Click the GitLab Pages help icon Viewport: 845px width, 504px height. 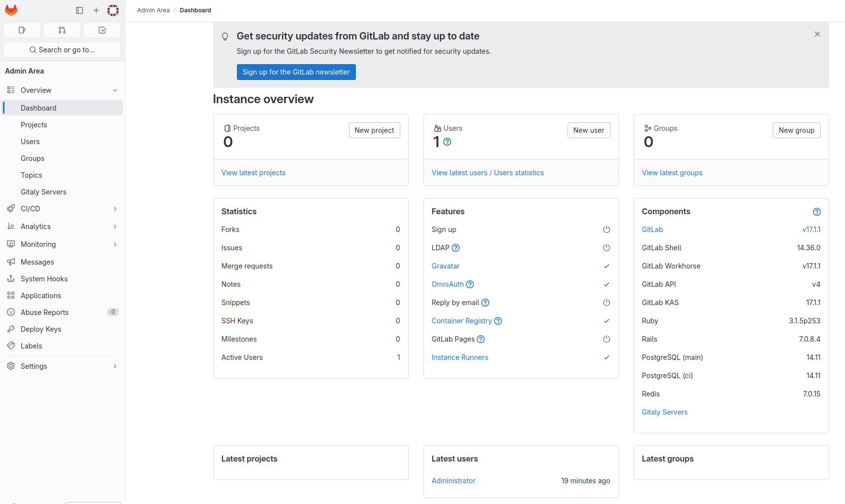click(x=481, y=339)
